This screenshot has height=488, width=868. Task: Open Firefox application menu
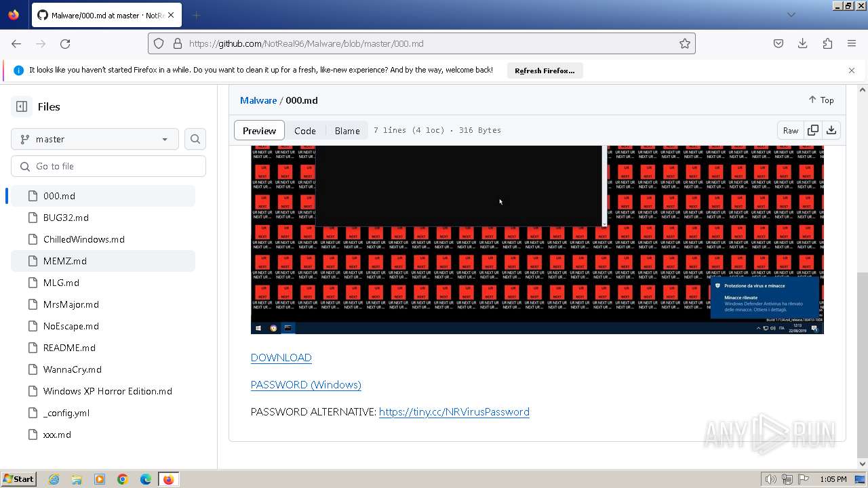[x=852, y=43]
